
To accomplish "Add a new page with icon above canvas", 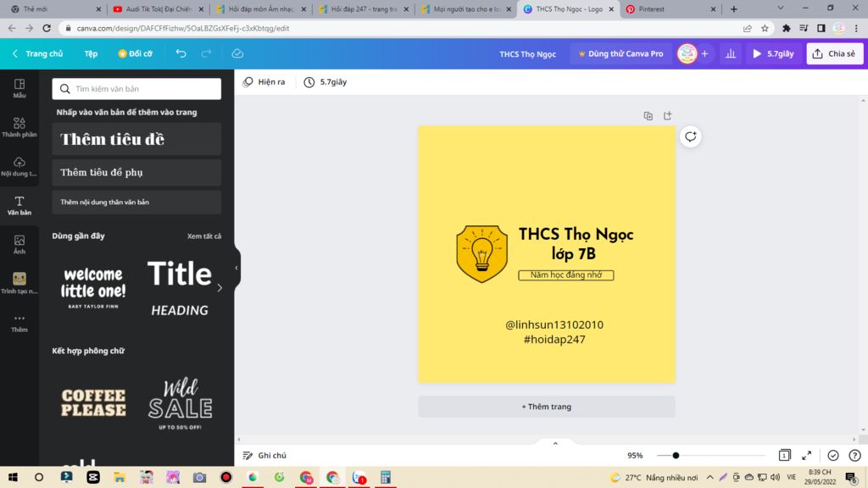I will pyautogui.click(x=668, y=115).
